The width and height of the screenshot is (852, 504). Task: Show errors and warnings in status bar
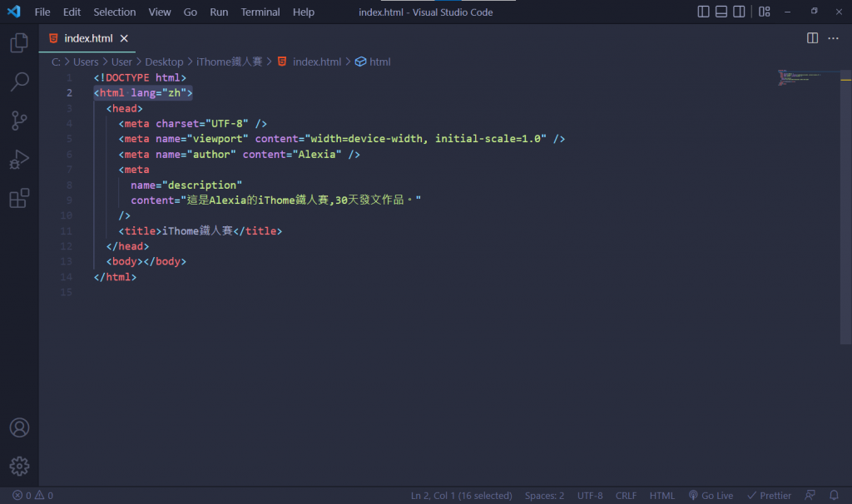(33, 496)
